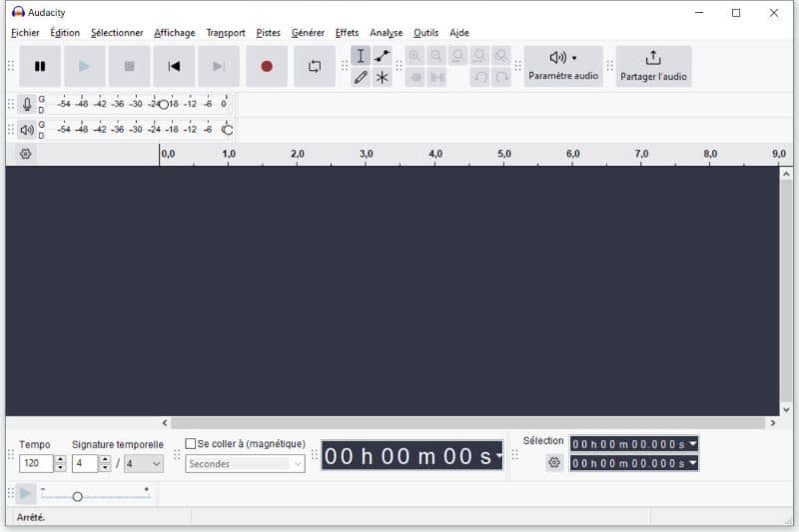Viewport: 799px width, 532px height.
Task: Click the microphone record meter icon
Action: pos(27,104)
